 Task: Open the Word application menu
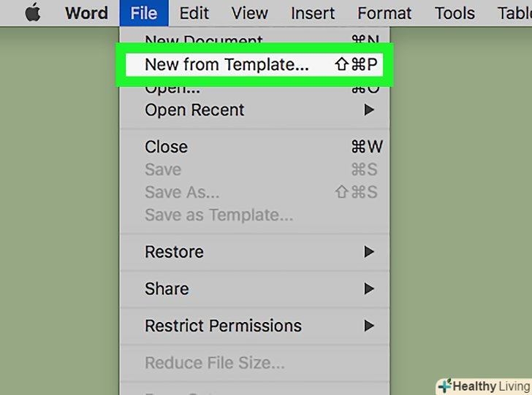click(x=85, y=13)
